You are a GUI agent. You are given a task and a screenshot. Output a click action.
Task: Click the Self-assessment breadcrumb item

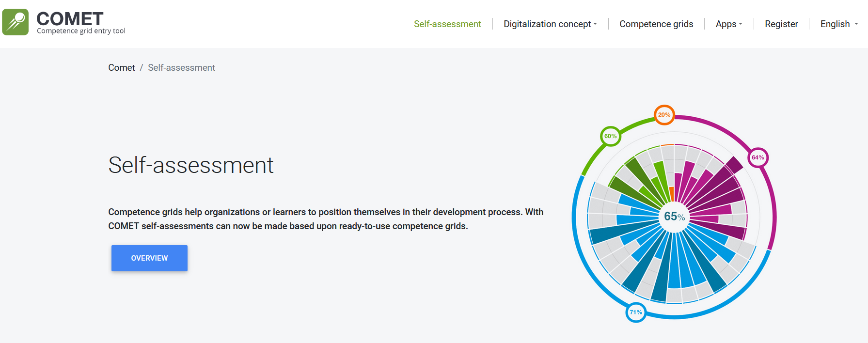pyautogui.click(x=181, y=68)
